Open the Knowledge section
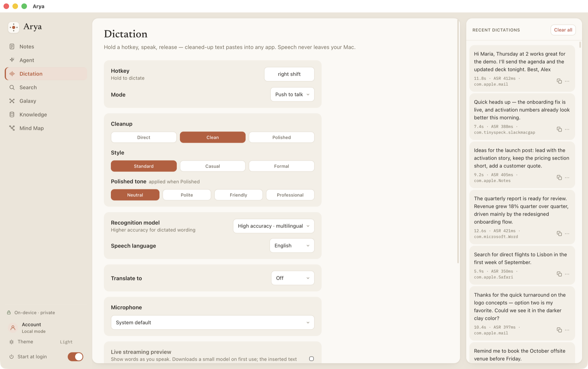This screenshot has height=369, width=588. [x=46, y=114]
